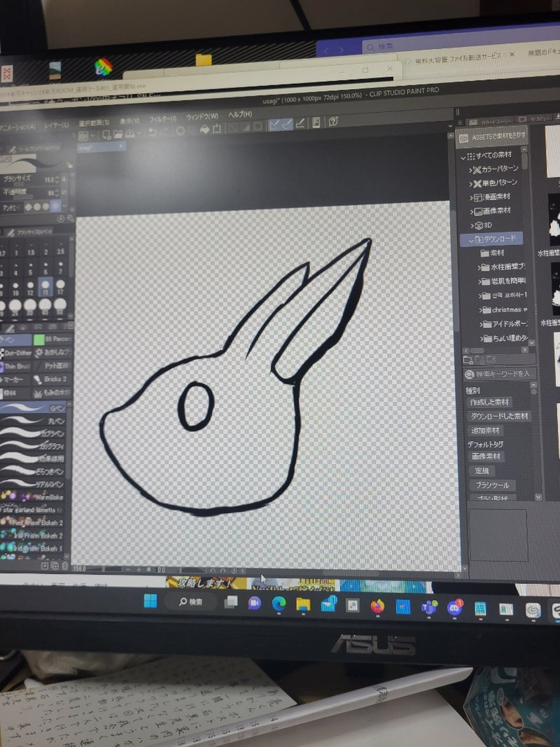This screenshot has height=747, width=560.
Task: Toggle Snap to Ruler icon
Action: 274,125
